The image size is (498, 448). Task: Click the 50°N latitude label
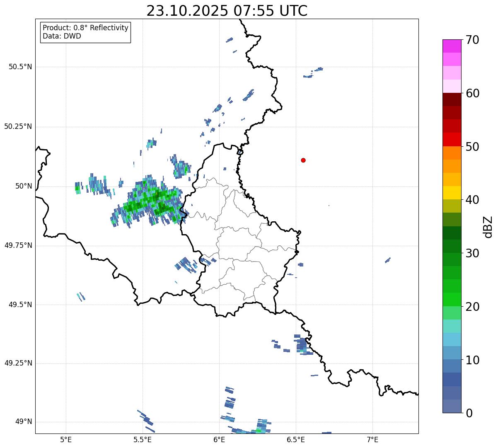point(24,186)
